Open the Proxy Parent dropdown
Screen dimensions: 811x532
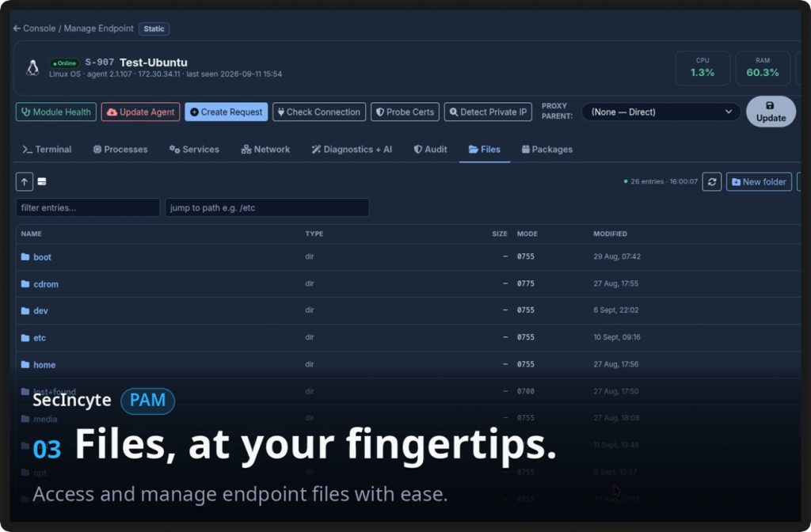[661, 112]
